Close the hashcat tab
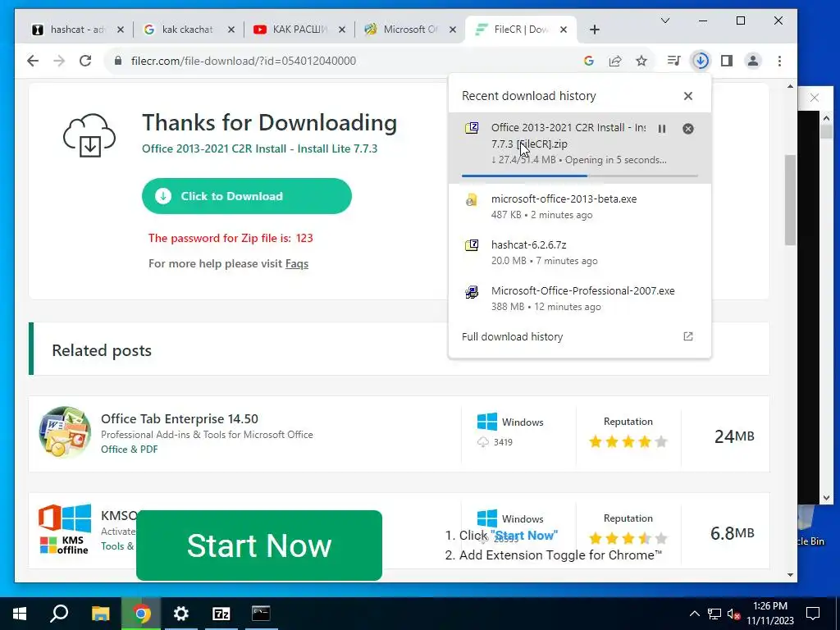The height and width of the screenshot is (630, 840). click(121, 30)
